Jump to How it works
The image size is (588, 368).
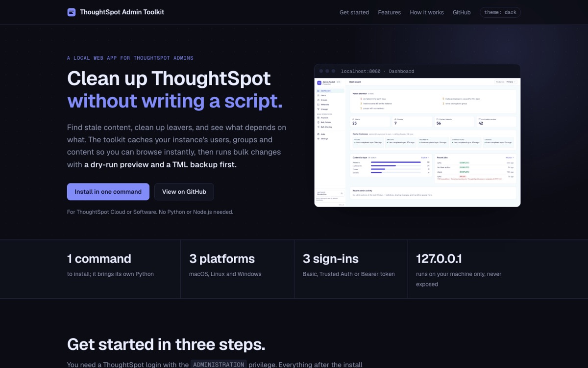point(427,12)
